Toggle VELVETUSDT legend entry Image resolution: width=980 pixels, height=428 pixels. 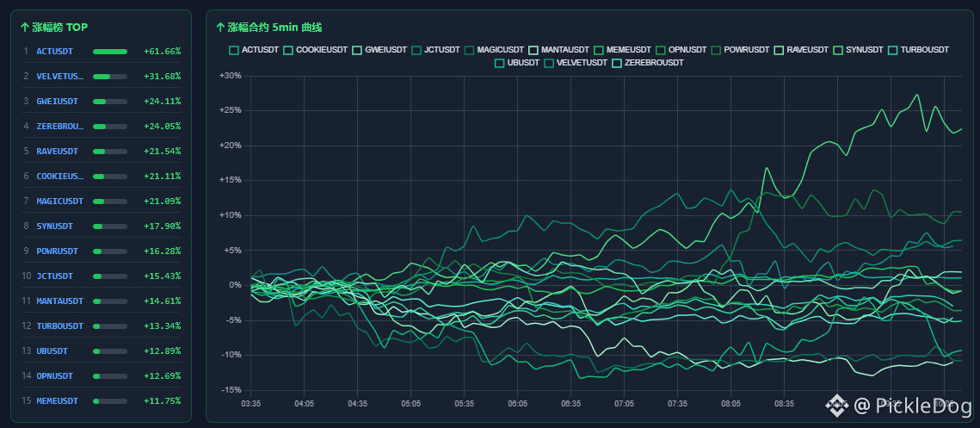tap(576, 63)
